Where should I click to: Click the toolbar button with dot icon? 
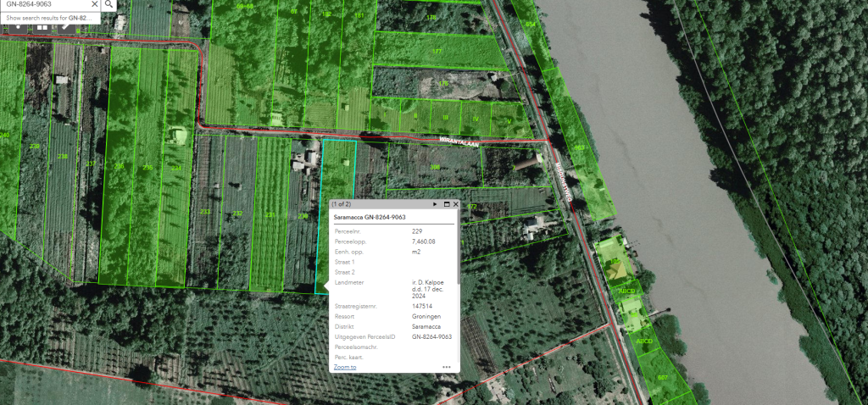click(17, 26)
